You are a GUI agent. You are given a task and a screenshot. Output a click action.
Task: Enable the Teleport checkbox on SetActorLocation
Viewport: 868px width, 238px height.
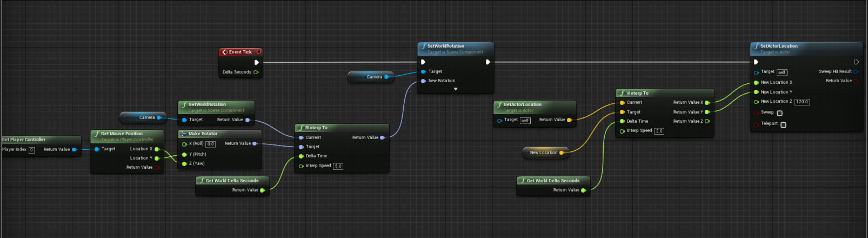783,124
